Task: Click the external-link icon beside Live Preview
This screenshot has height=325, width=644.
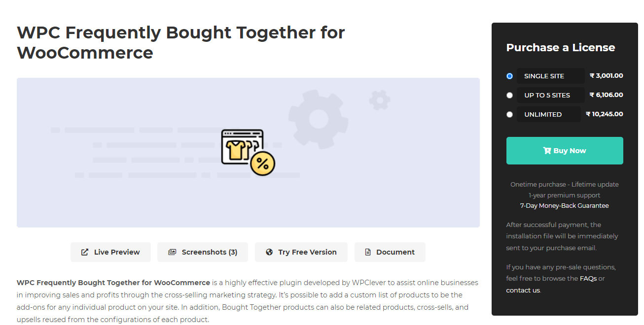Action: click(x=85, y=252)
